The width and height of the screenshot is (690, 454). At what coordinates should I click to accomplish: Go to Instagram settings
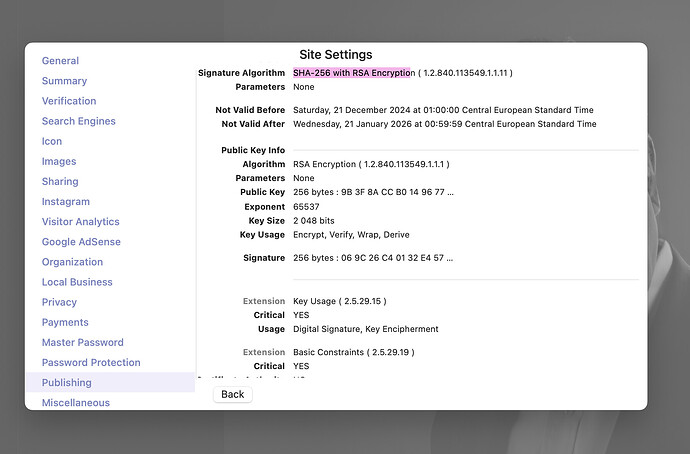pyautogui.click(x=66, y=201)
